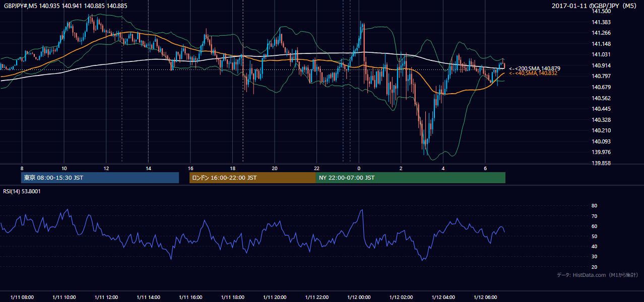Viewport: 644px width, 302px height.
Task: Click the 140.210 price axis label
Action: pyautogui.click(x=601, y=130)
